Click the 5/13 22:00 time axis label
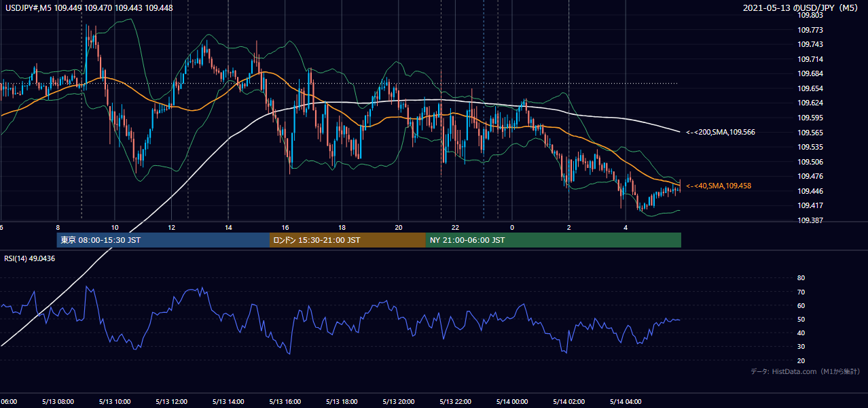This screenshot has height=408, width=868. (x=455, y=401)
